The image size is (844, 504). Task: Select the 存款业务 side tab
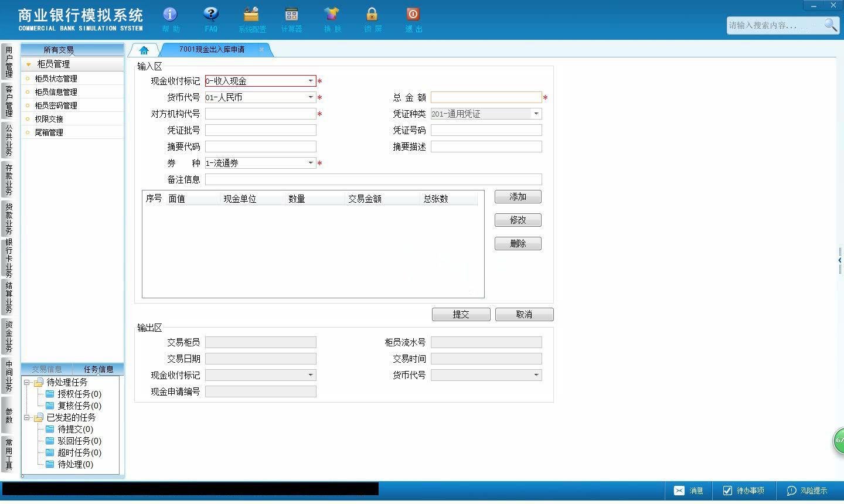pyautogui.click(x=8, y=179)
